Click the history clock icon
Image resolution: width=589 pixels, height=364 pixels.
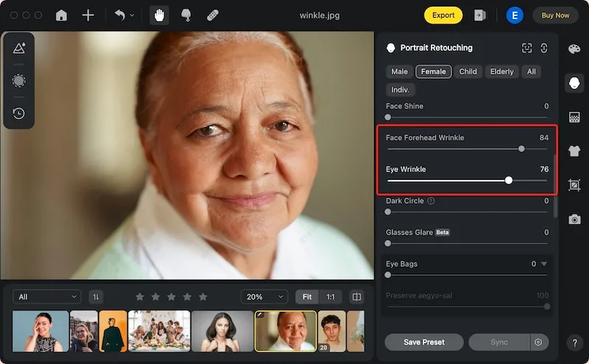[18, 113]
